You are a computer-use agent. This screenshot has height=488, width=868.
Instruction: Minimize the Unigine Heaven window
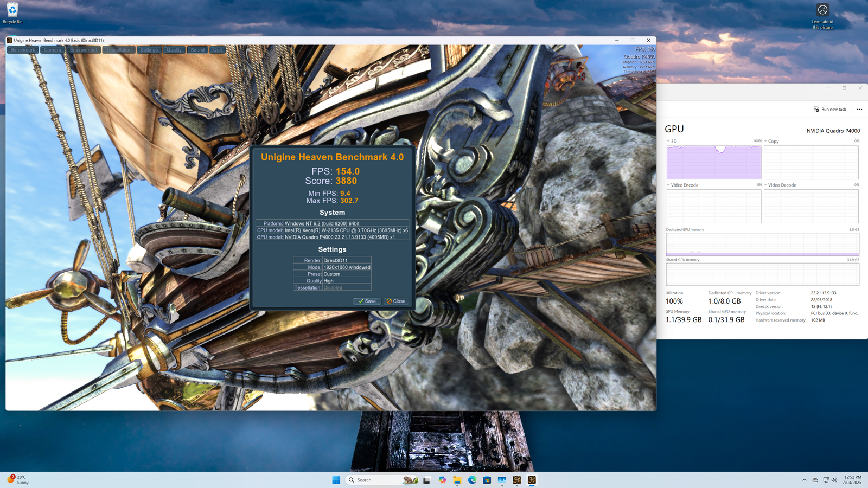pos(617,40)
